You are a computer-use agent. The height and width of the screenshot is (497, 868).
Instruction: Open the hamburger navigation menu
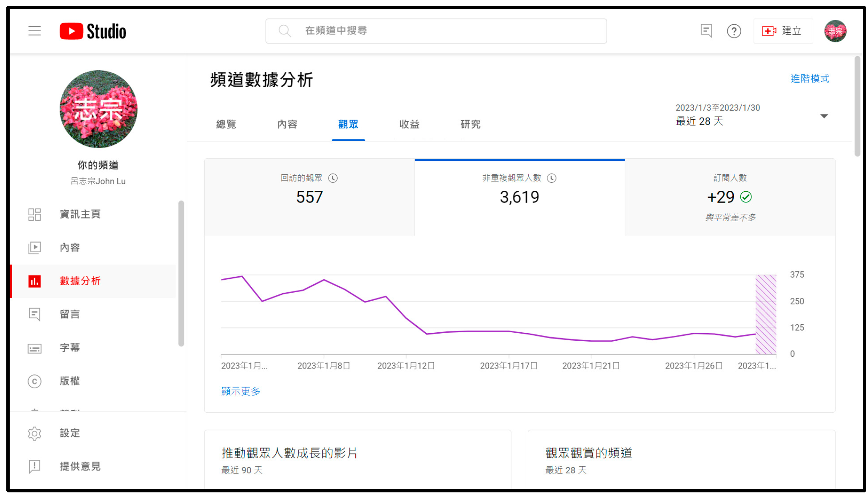point(35,31)
